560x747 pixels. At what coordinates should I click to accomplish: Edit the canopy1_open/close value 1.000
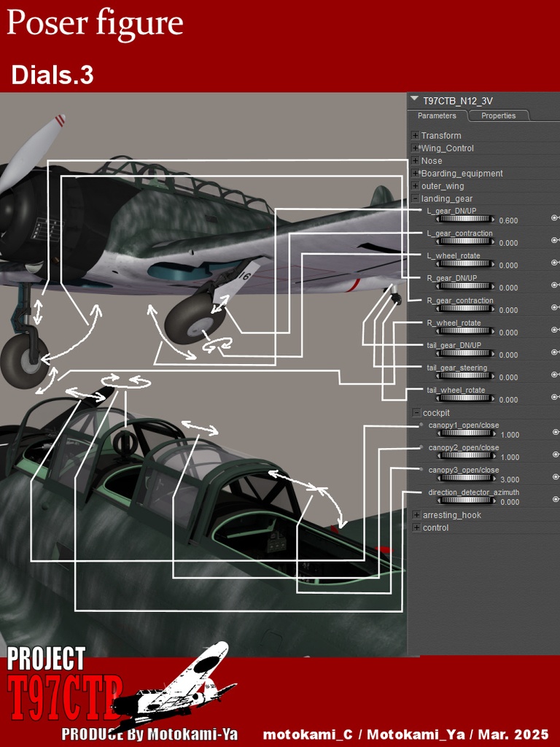pos(510,436)
